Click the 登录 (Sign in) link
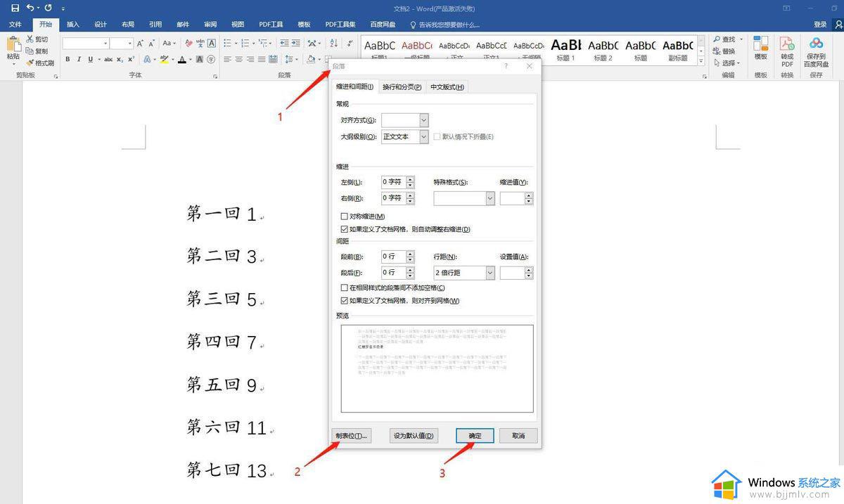This screenshot has width=844, height=504. pos(820,25)
